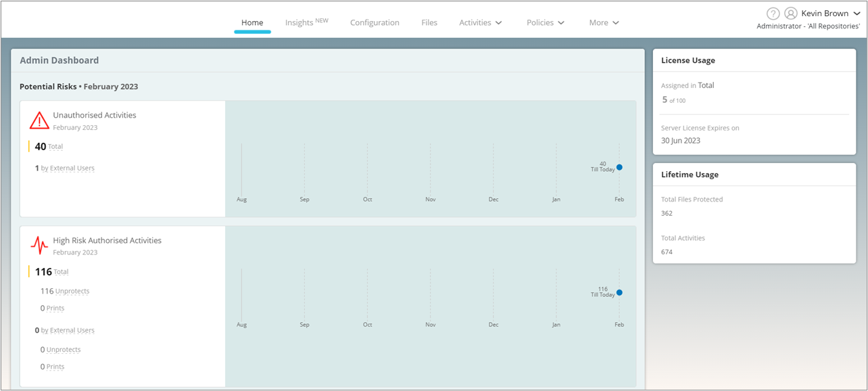Expand the Activities dropdown menu
The image size is (868, 391).
click(x=481, y=22)
